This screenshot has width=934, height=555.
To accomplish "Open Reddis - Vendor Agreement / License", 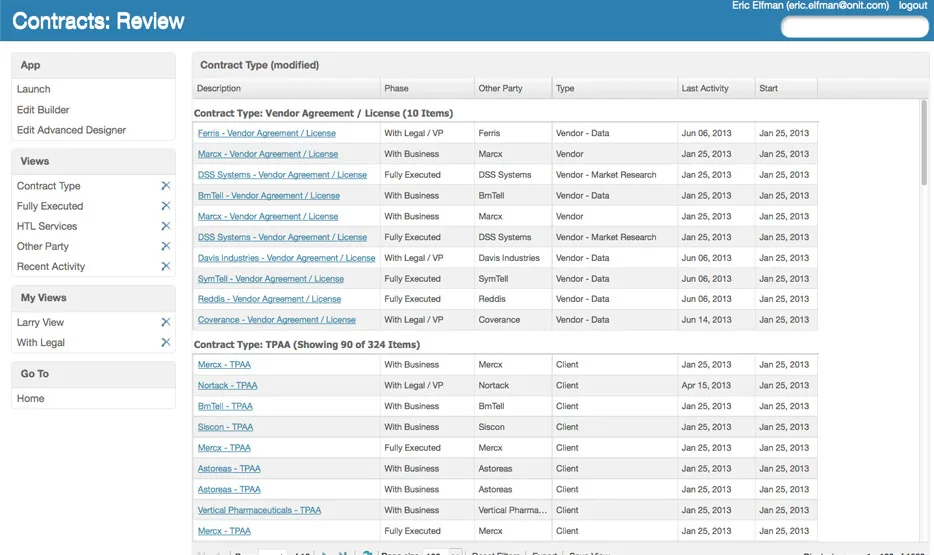I will click(269, 299).
